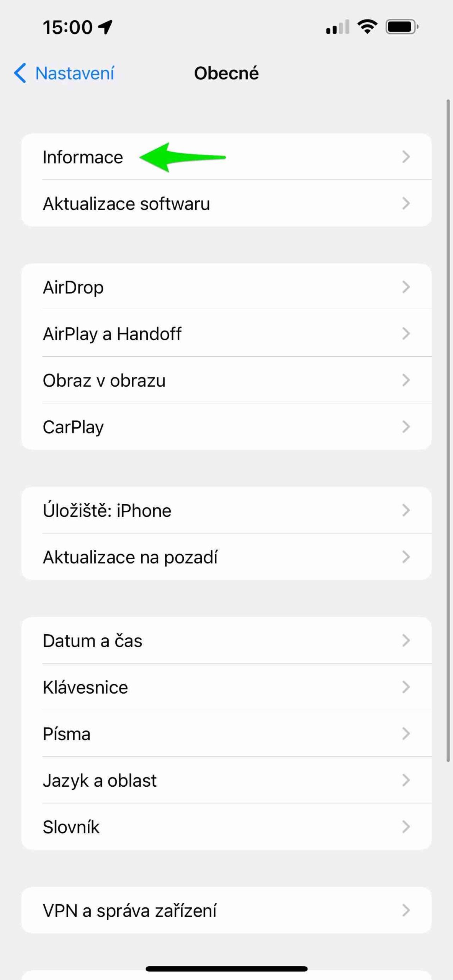453x980 pixels.
Task: Open the Informace menu item
Action: 83,157
